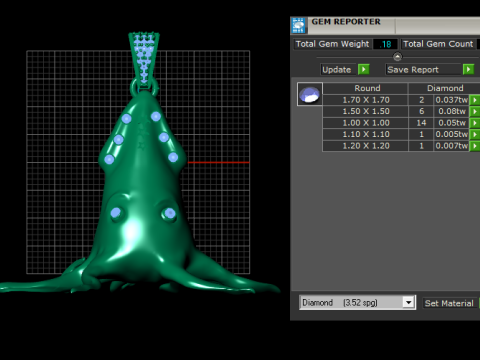The width and height of the screenshot is (480, 360).
Task: Click the Set Material button
Action: pyautogui.click(x=449, y=303)
